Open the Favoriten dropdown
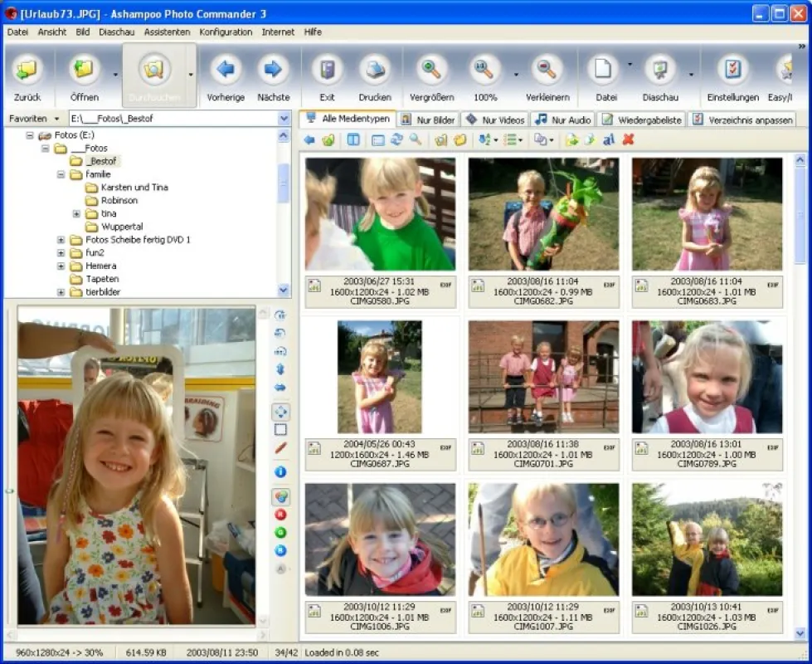 [34, 119]
